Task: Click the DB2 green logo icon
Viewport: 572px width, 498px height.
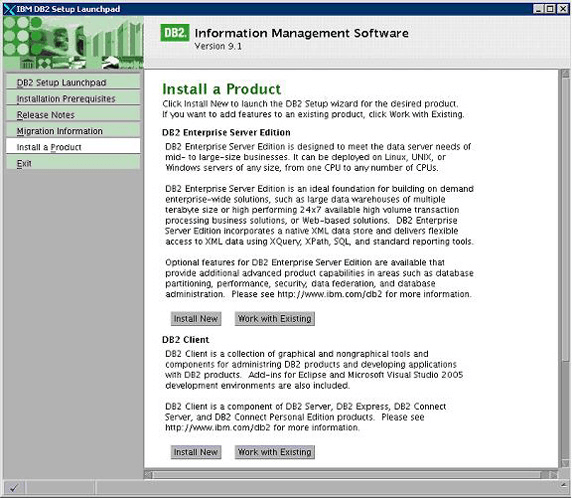Action: point(175,33)
